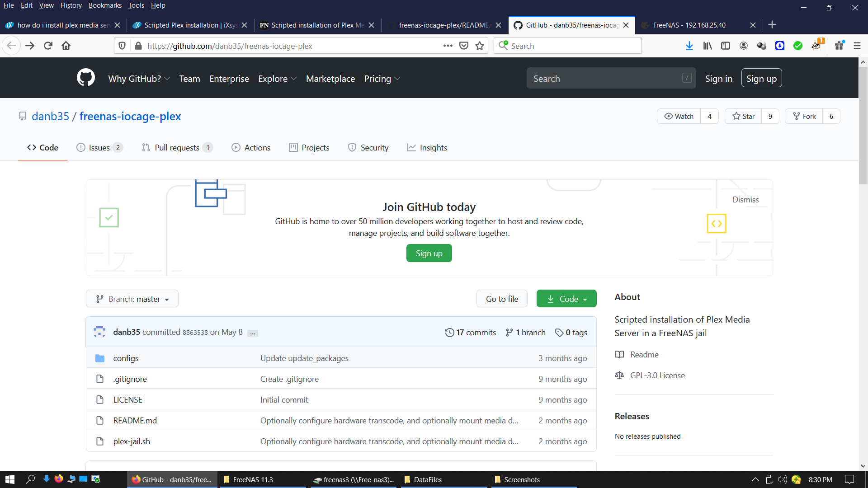Open the Firefox library icon
868x488 pixels.
pyautogui.click(x=708, y=46)
